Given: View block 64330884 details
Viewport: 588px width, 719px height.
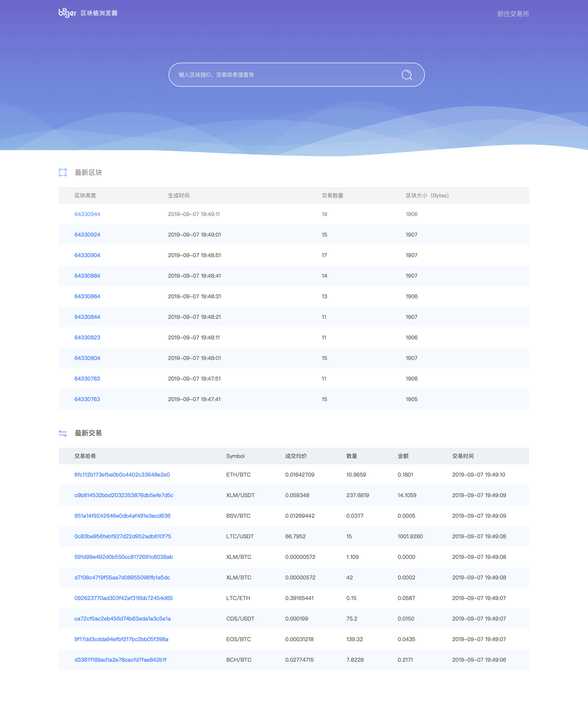Looking at the screenshot, I should coord(87,276).
